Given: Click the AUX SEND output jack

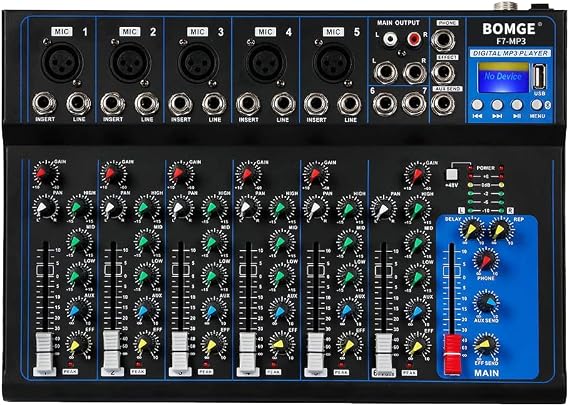Looking at the screenshot, I should point(443,104).
